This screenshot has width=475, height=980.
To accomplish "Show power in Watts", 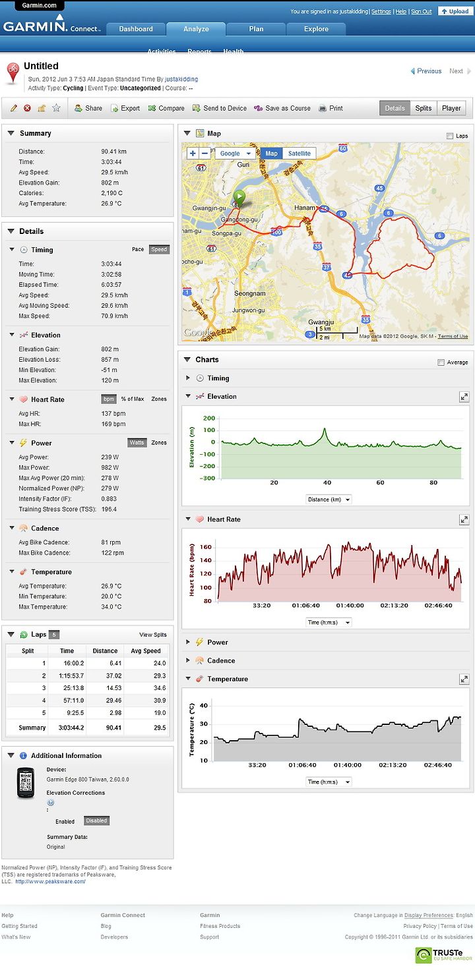I will pos(137,443).
